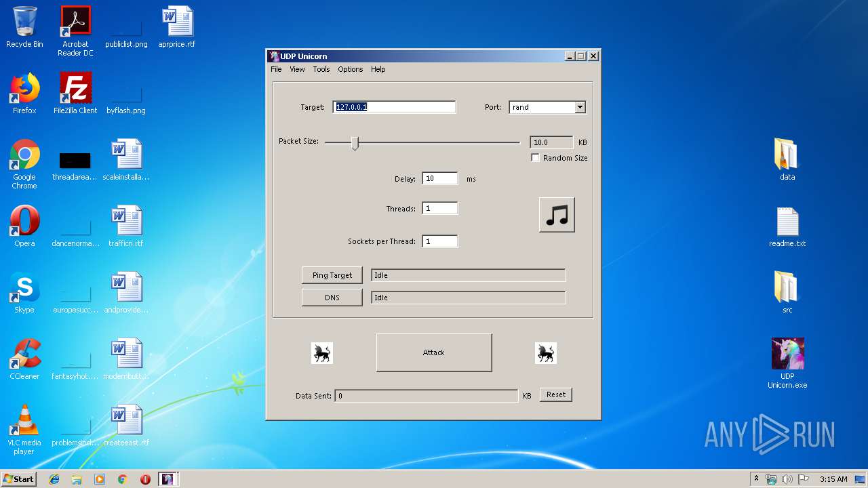Select the aprprice.rtf document icon
The width and height of the screenshot is (868, 488).
point(177,27)
